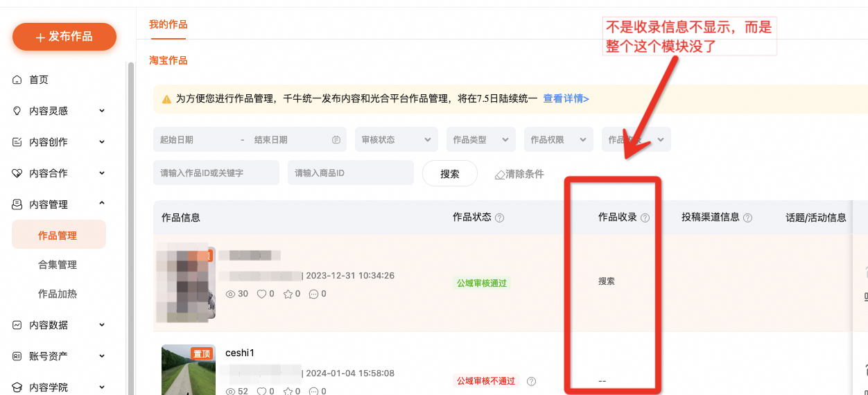Click the calendar icon in the date range
Screen dimensions: 868x395
click(336, 139)
